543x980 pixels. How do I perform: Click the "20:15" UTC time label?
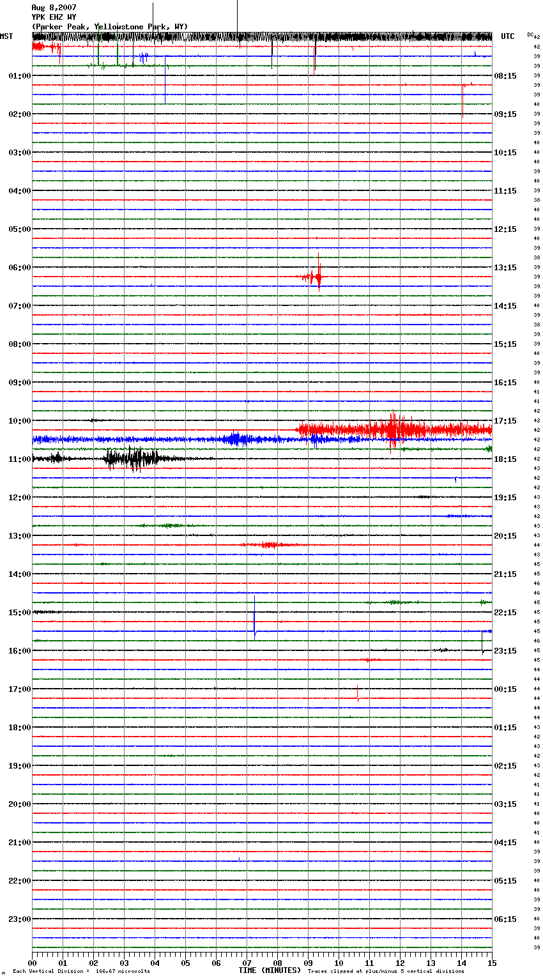pyautogui.click(x=505, y=536)
